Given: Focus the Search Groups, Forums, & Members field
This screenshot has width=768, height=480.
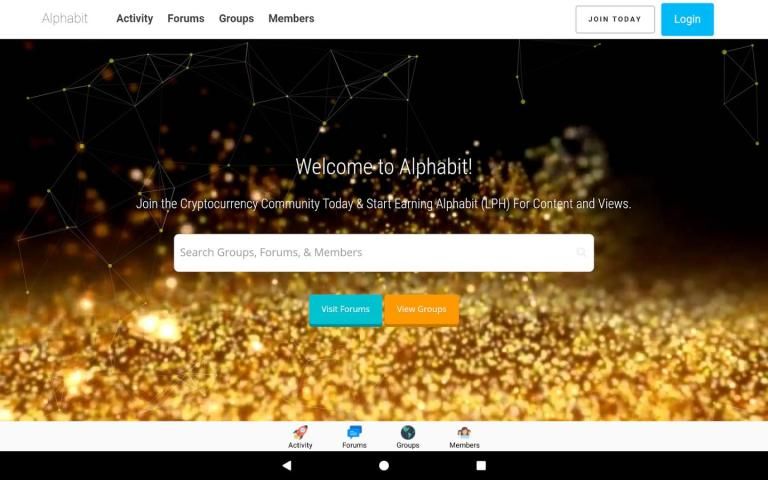Looking at the screenshot, I should pyautogui.click(x=384, y=253).
